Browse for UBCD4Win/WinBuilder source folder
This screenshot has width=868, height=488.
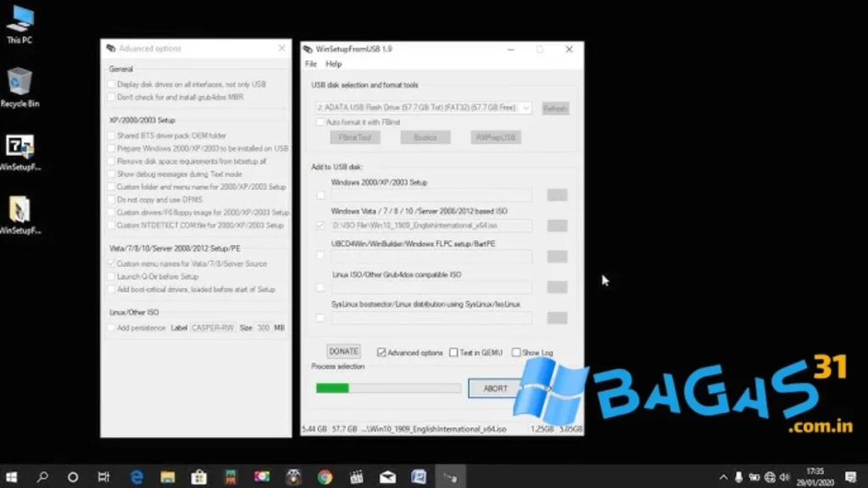click(557, 256)
